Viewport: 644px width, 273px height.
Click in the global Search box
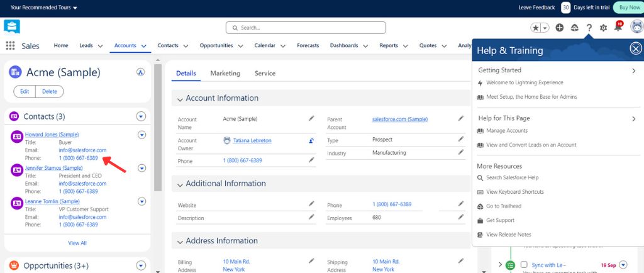306,28
